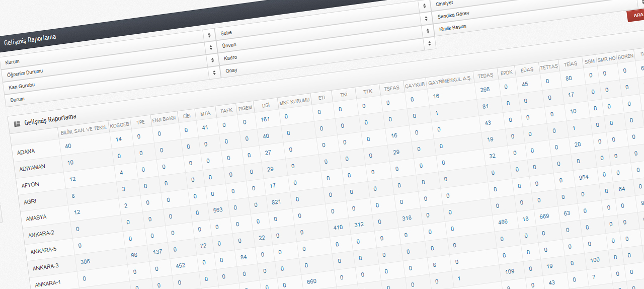Click the cell value 821
The image size is (644, 289).
pyautogui.click(x=276, y=202)
